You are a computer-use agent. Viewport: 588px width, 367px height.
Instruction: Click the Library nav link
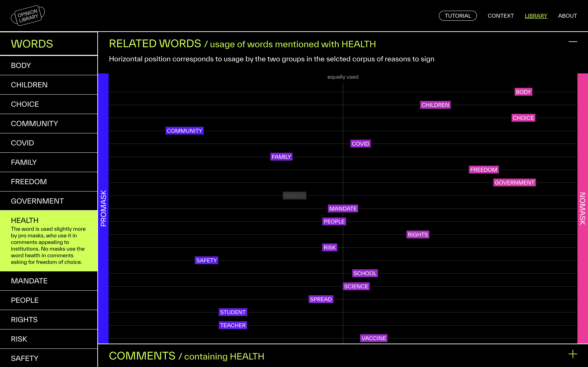(536, 16)
